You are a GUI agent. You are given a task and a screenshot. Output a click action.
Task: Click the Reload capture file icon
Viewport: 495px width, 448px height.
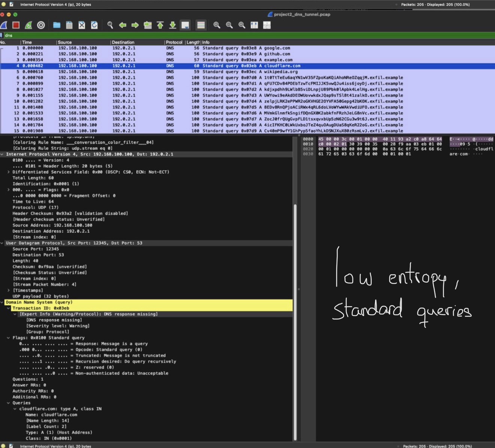coord(94,25)
